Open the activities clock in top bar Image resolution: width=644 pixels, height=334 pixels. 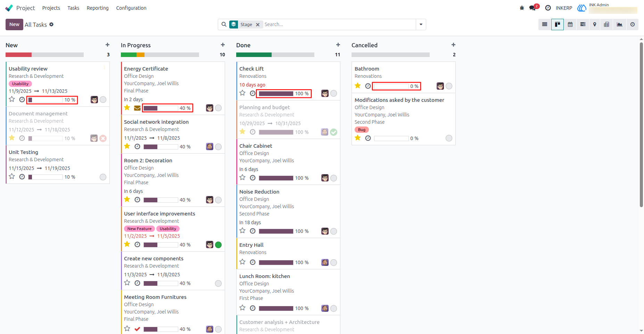click(x=548, y=8)
